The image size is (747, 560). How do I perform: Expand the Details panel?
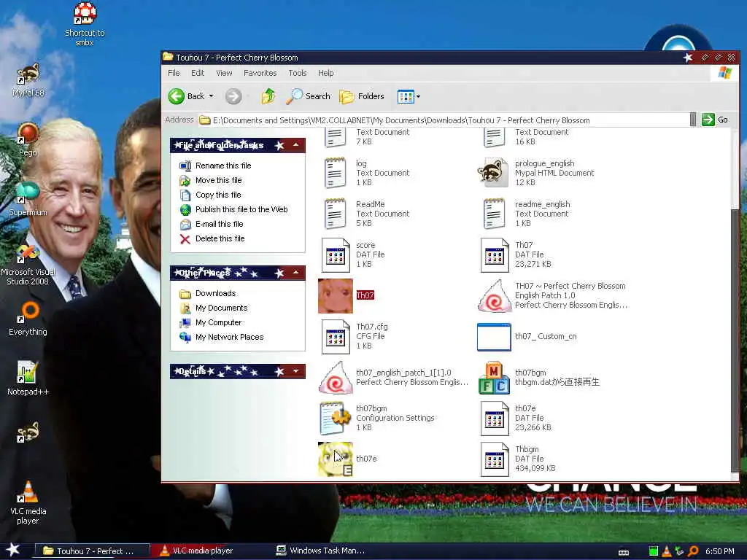click(x=296, y=371)
